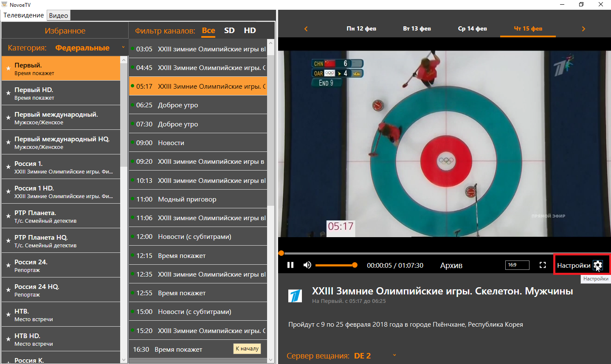Open the Избранное favorites list
The width and height of the screenshot is (611, 364).
coord(65,31)
